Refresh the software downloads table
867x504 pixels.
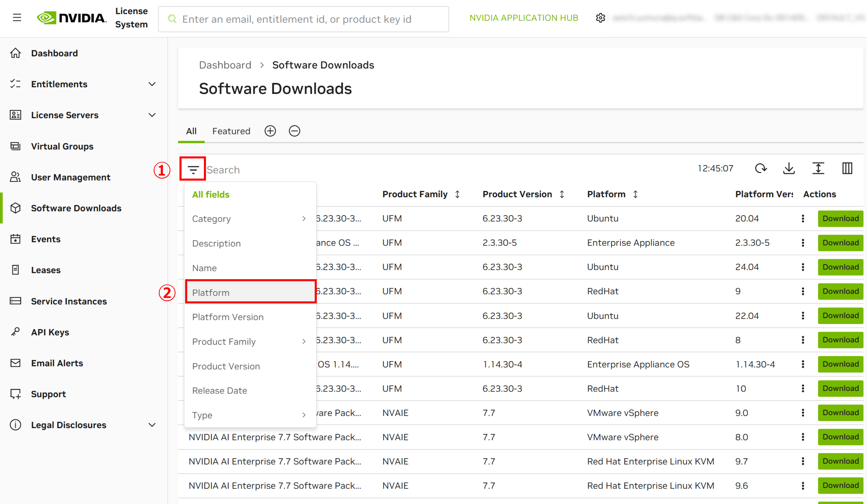(x=761, y=169)
